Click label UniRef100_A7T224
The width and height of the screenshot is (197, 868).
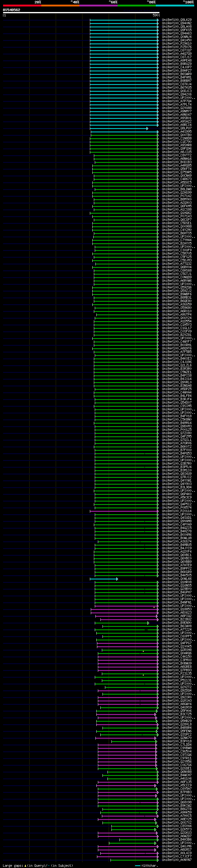coord(177,629)
